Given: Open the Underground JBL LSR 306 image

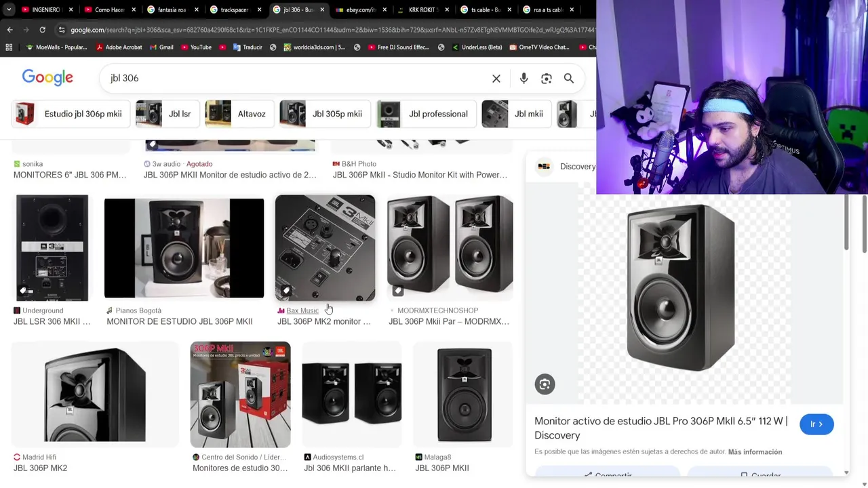Looking at the screenshot, I should (x=52, y=248).
